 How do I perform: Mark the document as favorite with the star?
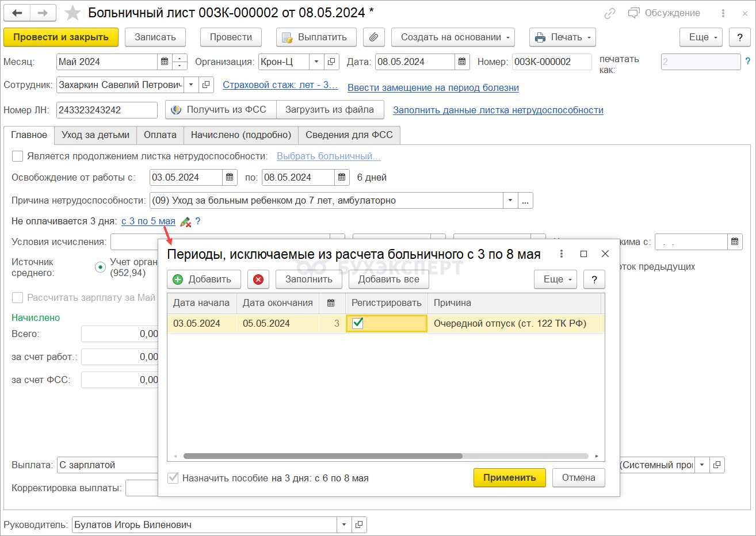(72, 13)
